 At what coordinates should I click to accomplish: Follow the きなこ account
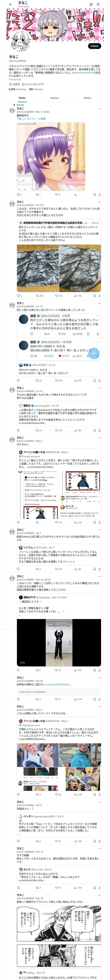pyautogui.click(x=95, y=46)
